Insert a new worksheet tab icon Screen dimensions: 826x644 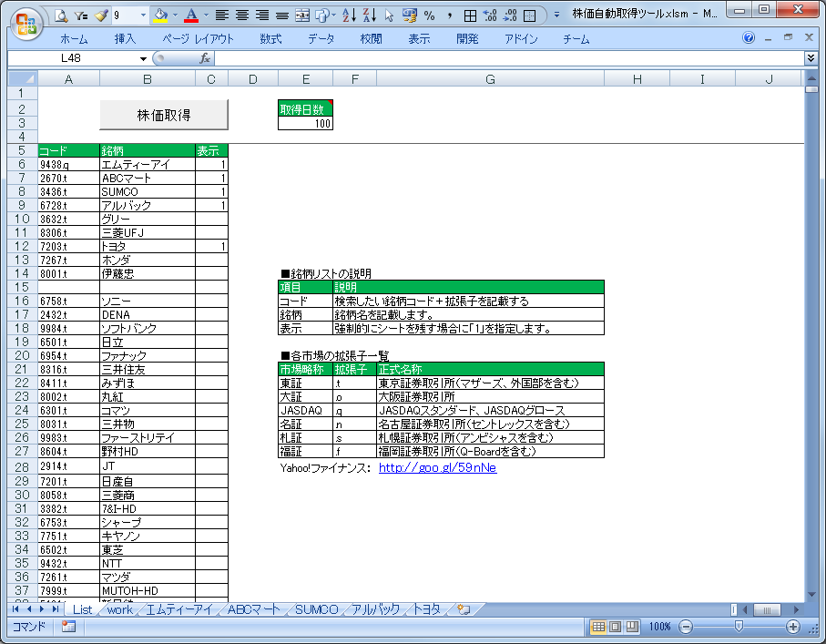[464, 609]
